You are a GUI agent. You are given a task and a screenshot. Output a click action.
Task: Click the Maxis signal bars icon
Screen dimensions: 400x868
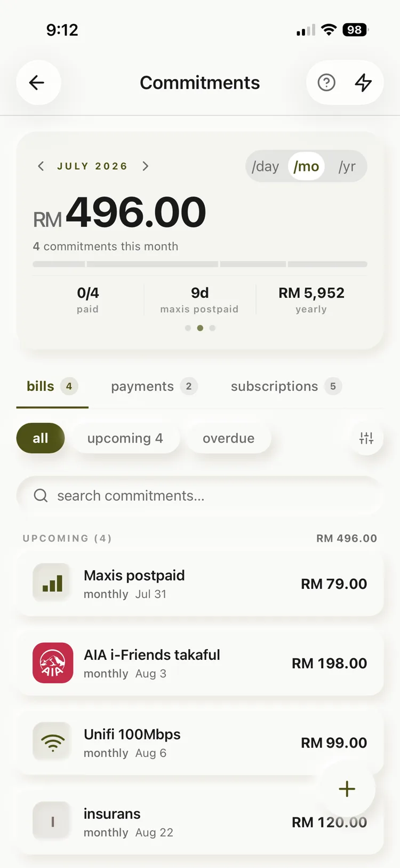coord(52,583)
